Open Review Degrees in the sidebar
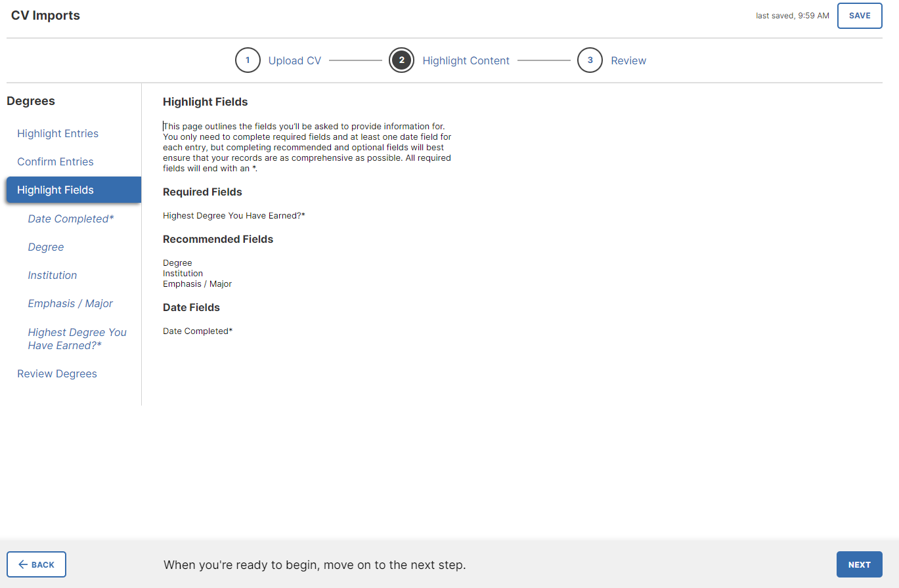The image size is (899, 588). point(57,373)
